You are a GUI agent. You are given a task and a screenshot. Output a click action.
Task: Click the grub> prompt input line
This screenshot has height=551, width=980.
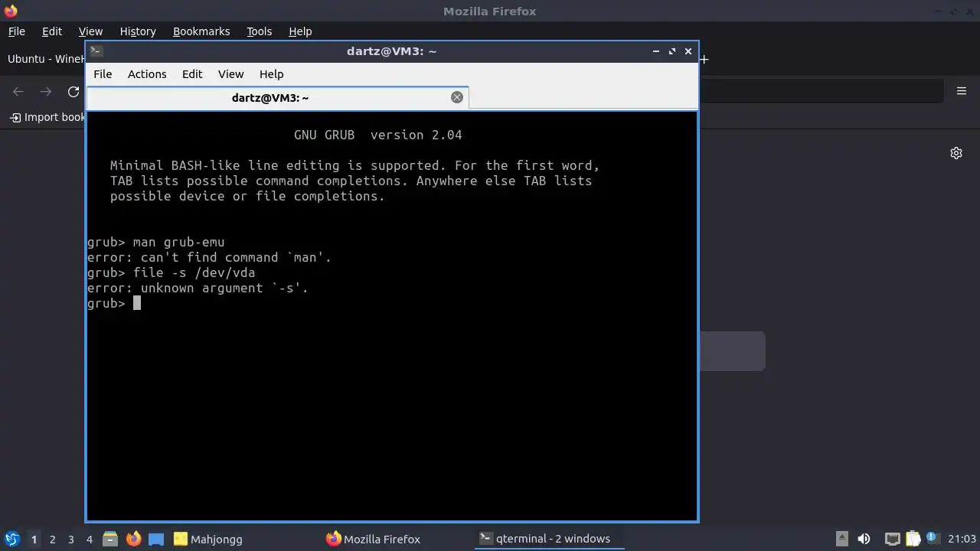(x=114, y=303)
